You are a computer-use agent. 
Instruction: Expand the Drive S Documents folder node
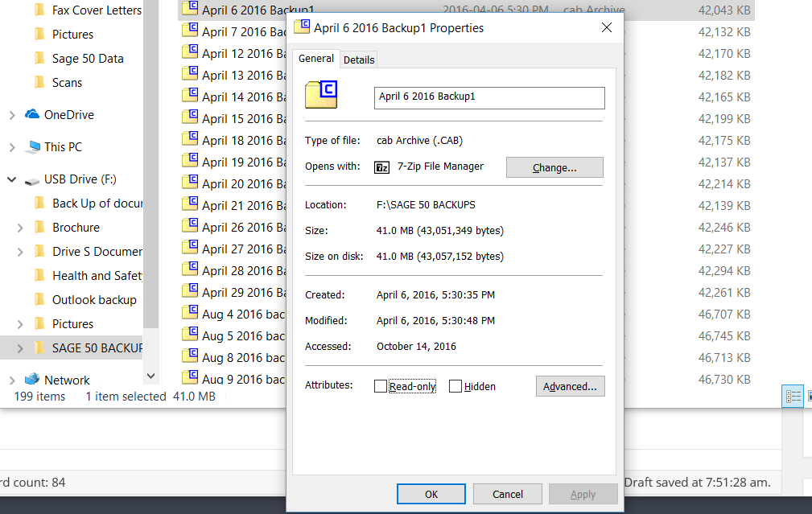(20, 252)
